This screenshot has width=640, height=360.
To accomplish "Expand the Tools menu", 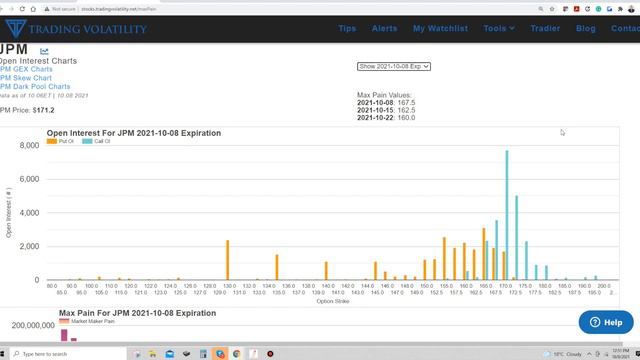I will [x=499, y=28].
